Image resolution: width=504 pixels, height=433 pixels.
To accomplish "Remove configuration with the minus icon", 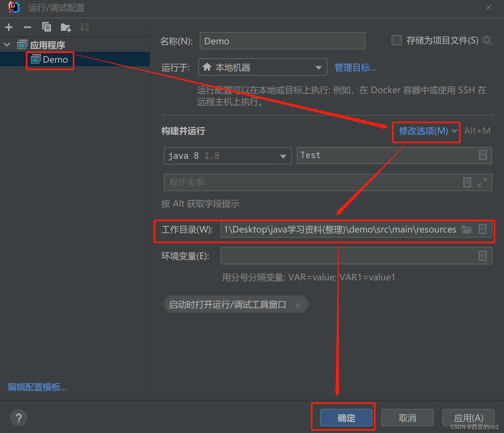I will (x=27, y=27).
